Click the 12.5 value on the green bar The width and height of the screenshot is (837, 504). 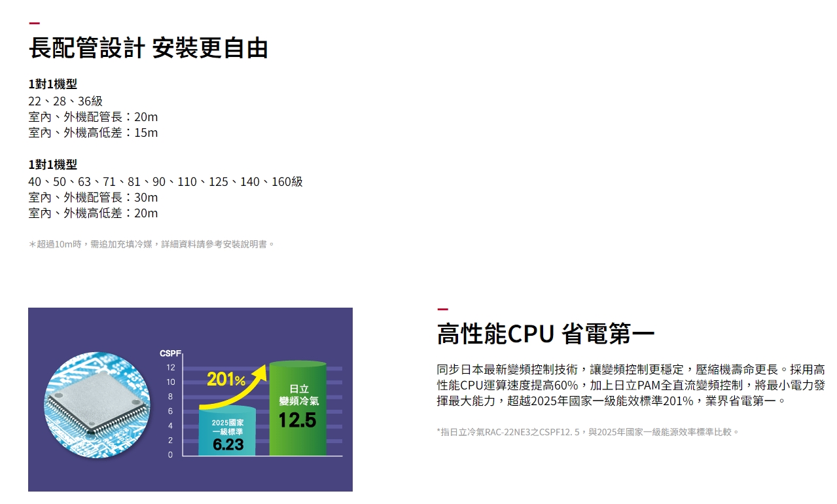(x=297, y=420)
